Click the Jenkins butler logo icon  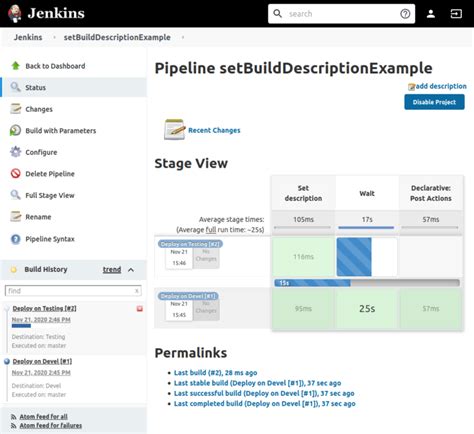pos(15,13)
